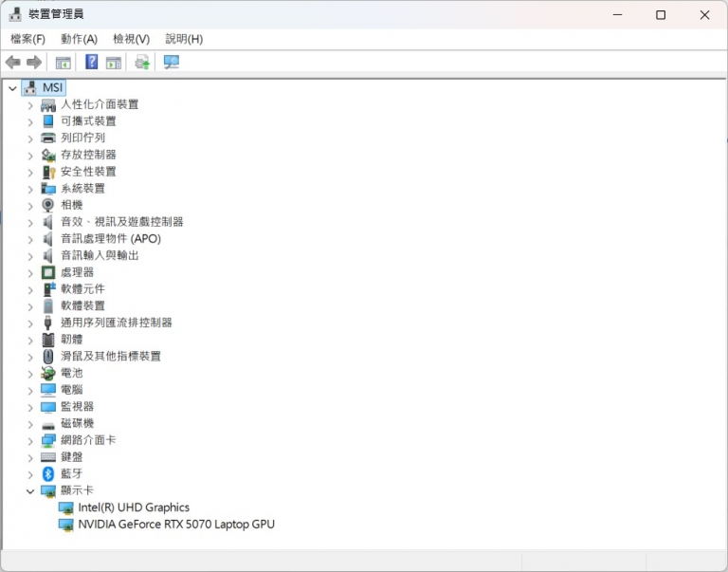Select NVIDIA GeForce RTX 5070 Laptop GPU
This screenshot has height=572, width=728.
point(176,525)
